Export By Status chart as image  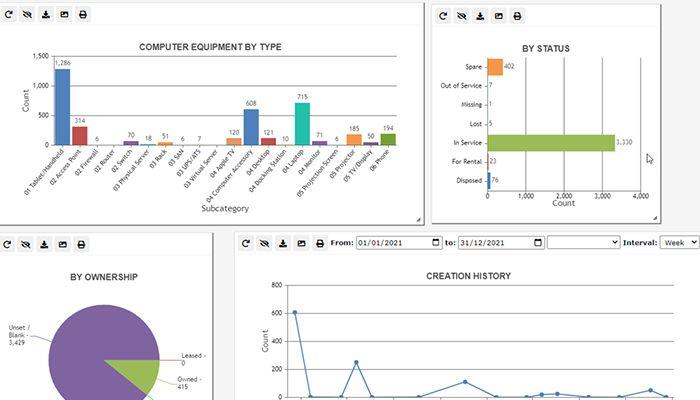click(499, 16)
